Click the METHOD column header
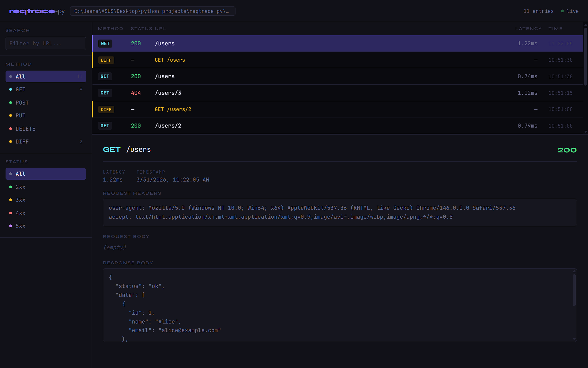This screenshot has width=588, height=368. coord(111,29)
